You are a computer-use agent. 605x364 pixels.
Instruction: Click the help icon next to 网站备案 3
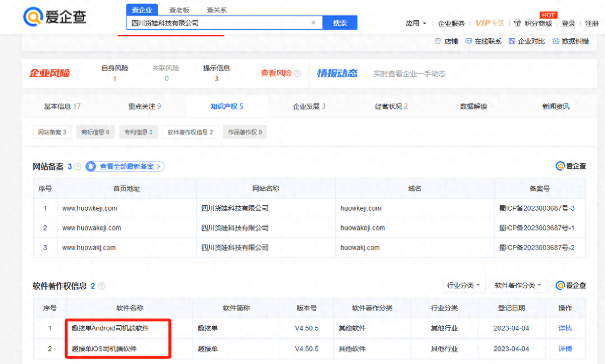point(78,166)
